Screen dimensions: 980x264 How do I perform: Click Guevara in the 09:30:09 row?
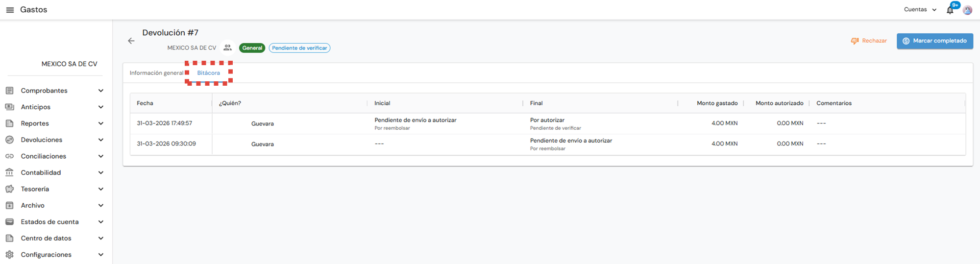pyautogui.click(x=262, y=144)
